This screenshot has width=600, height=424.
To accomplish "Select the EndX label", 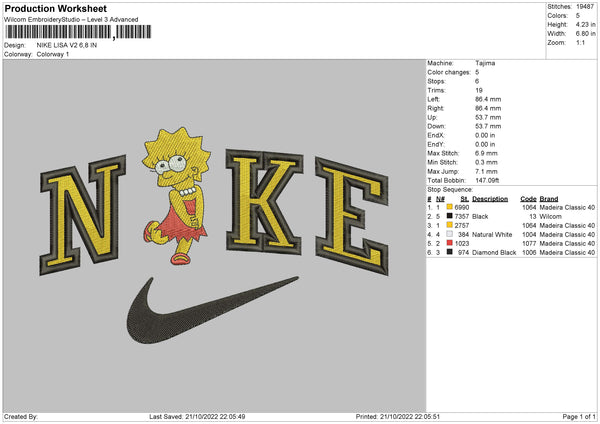I will [436, 135].
